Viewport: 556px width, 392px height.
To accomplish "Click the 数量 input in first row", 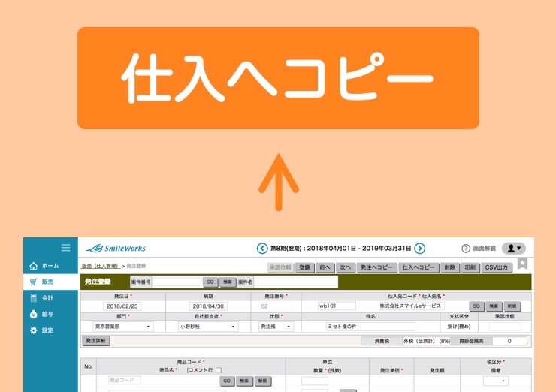I will point(315,381).
